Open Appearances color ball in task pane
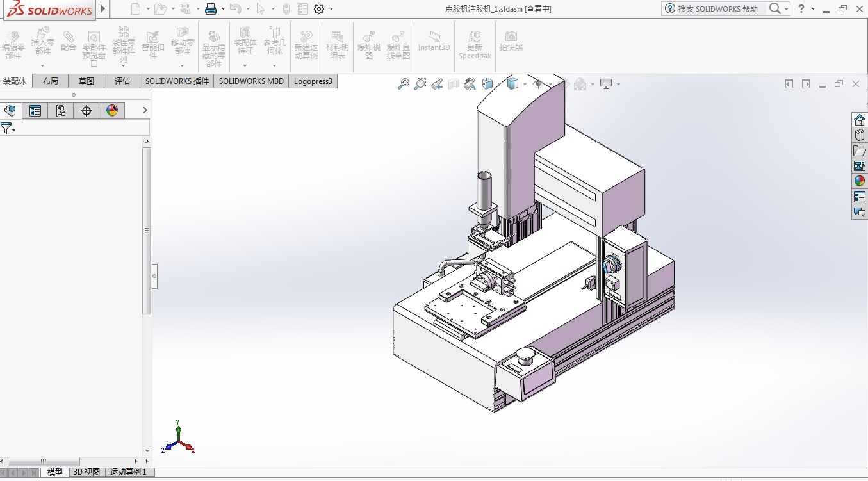868x481 pixels. (860, 181)
